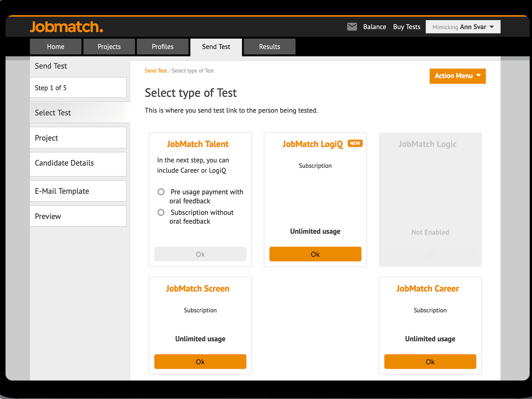Click Ok under JobMatch Career
Image resolution: width=532 pixels, height=399 pixels.
point(430,361)
